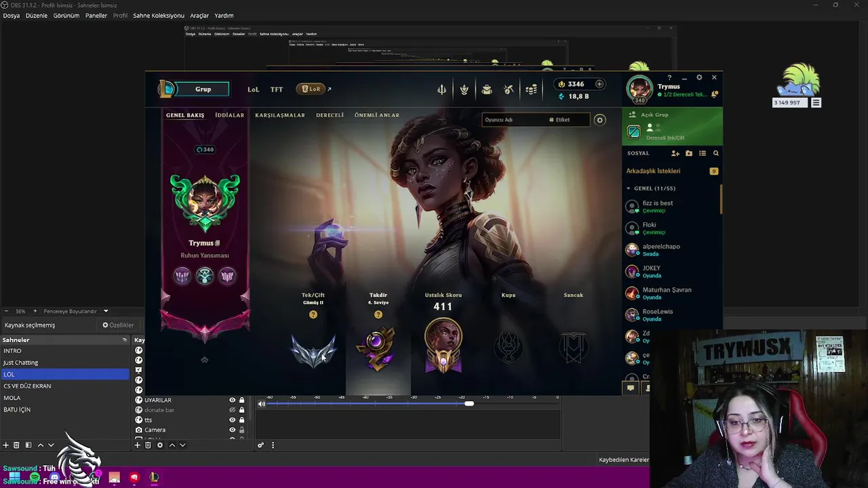Click the Kupa trophy emblem
The image size is (868, 488).
coord(509,348)
